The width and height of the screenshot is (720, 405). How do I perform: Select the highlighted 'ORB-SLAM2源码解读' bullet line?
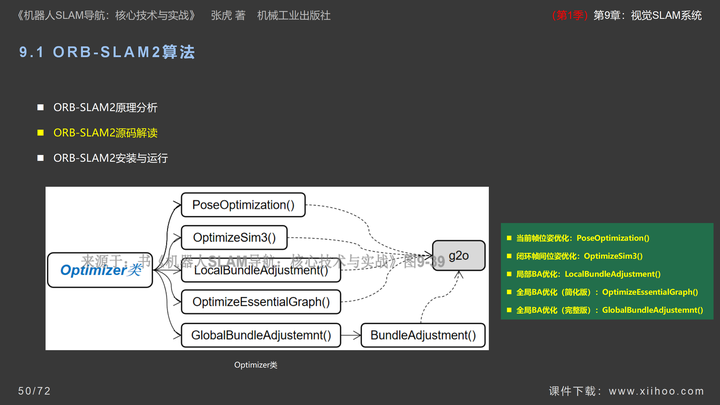105,133
